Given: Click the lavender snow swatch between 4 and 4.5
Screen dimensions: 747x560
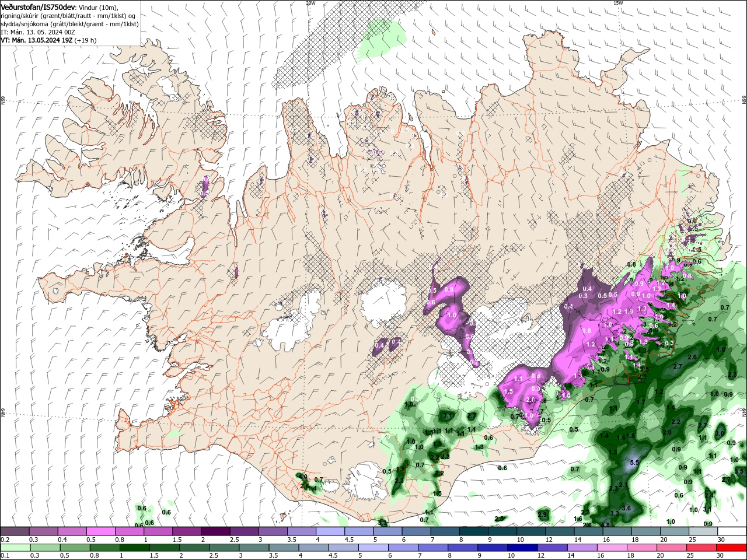Looking at the screenshot, I should pyautogui.click(x=330, y=531).
